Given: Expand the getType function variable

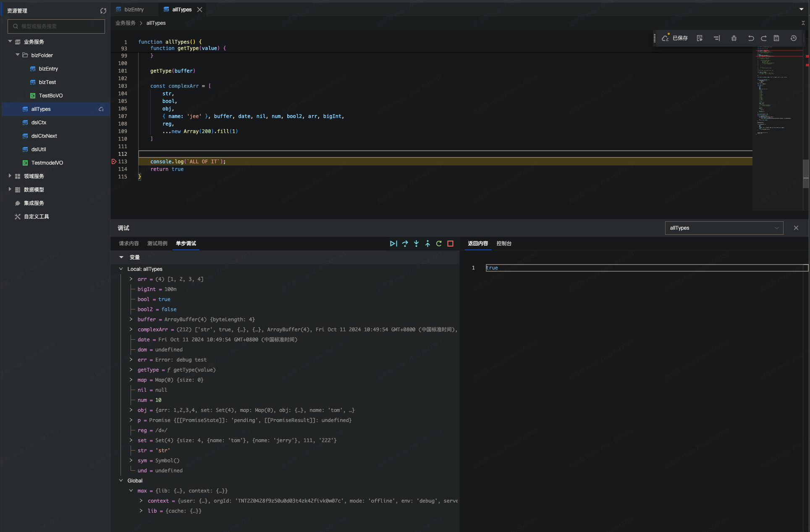Looking at the screenshot, I should pos(131,370).
